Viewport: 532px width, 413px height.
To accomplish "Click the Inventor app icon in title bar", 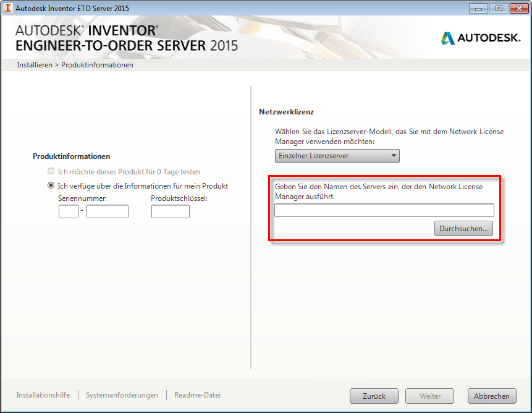I will click(x=7, y=8).
